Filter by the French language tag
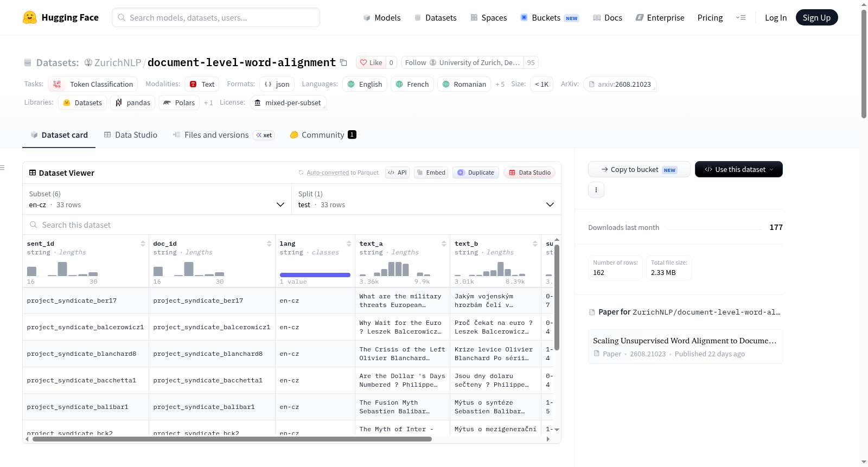Viewport: 868px width, 467px height. click(412, 84)
